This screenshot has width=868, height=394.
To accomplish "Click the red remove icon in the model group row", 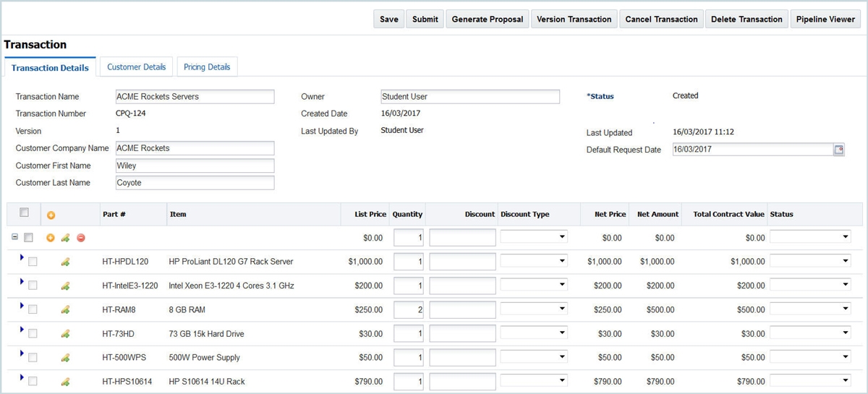I will pos(81,237).
